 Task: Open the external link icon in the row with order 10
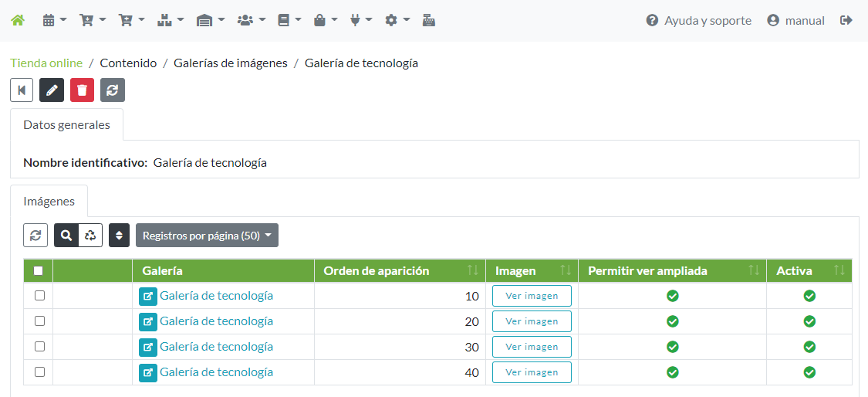pos(148,296)
